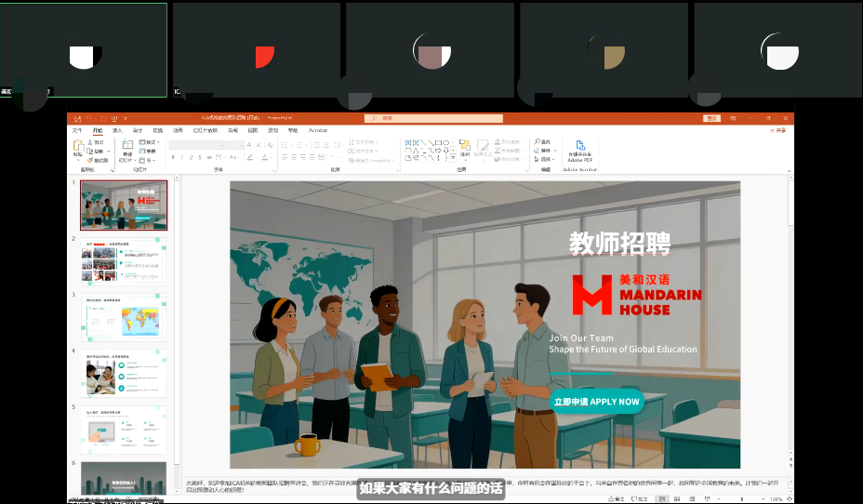This screenshot has height=504, width=863.
Task: Pick the rectangle shape in shapes gallery
Action: [438, 142]
